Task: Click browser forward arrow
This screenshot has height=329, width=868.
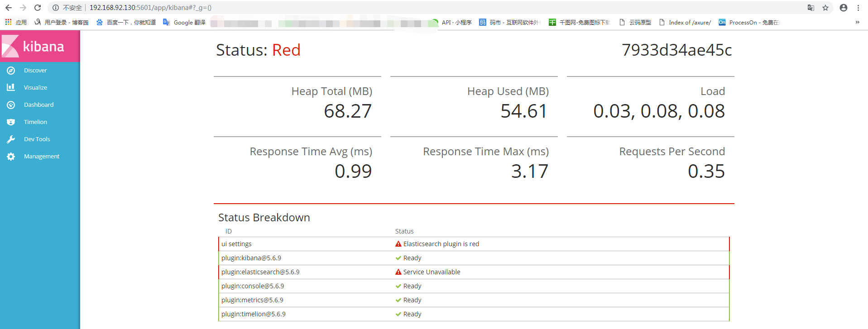Action: (23, 8)
